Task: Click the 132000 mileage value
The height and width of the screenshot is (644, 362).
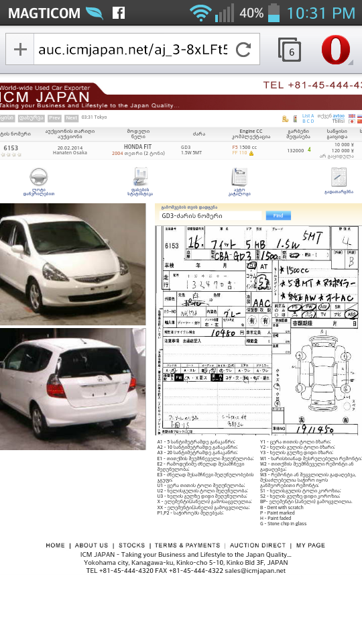Action: [296, 150]
